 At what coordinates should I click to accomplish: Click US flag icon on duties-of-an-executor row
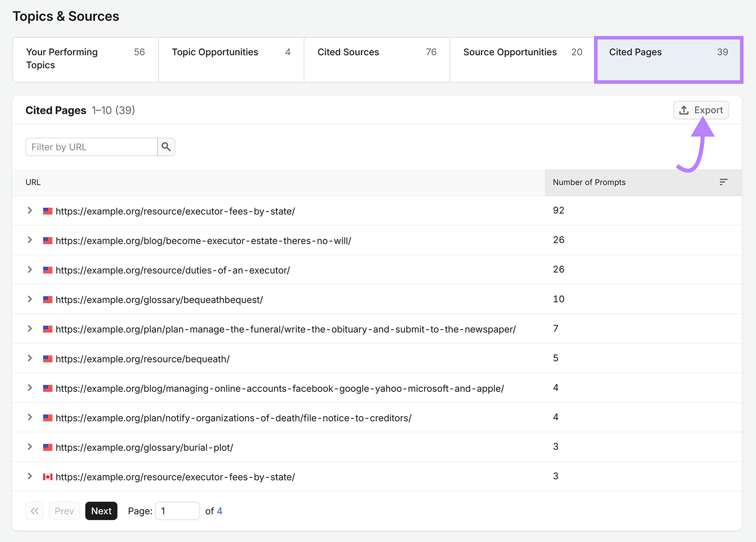[x=48, y=270]
